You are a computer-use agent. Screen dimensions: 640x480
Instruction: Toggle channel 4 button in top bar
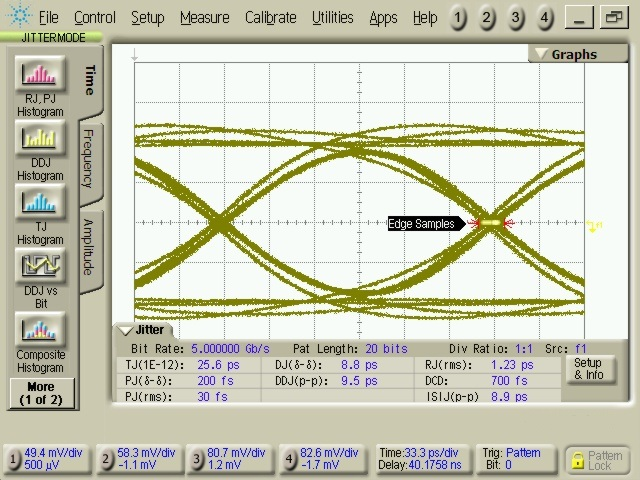pos(544,18)
